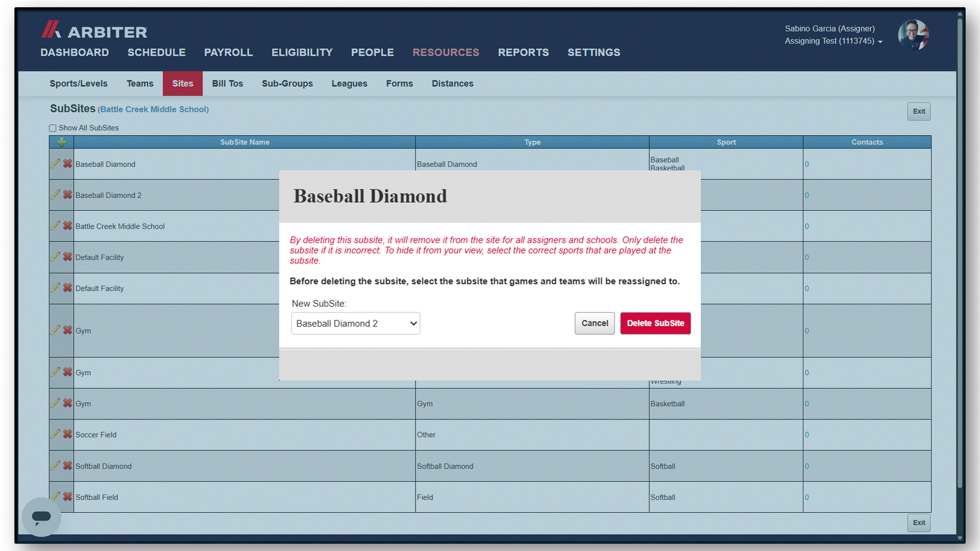The height and width of the screenshot is (551, 980).
Task: Delete the Battle Creek Middle School subsite
Action: [67, 226]
